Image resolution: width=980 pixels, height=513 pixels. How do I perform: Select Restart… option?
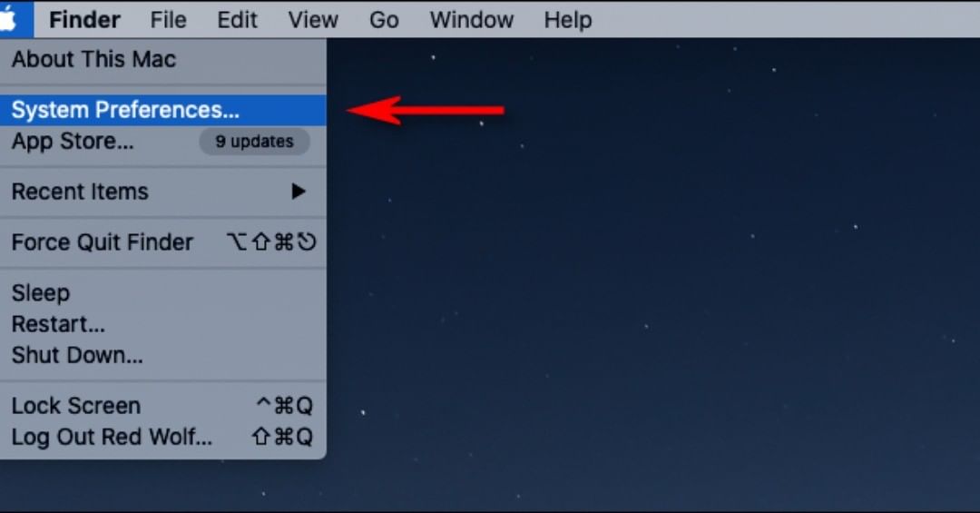pyautogui.click(x=162, y=324)
